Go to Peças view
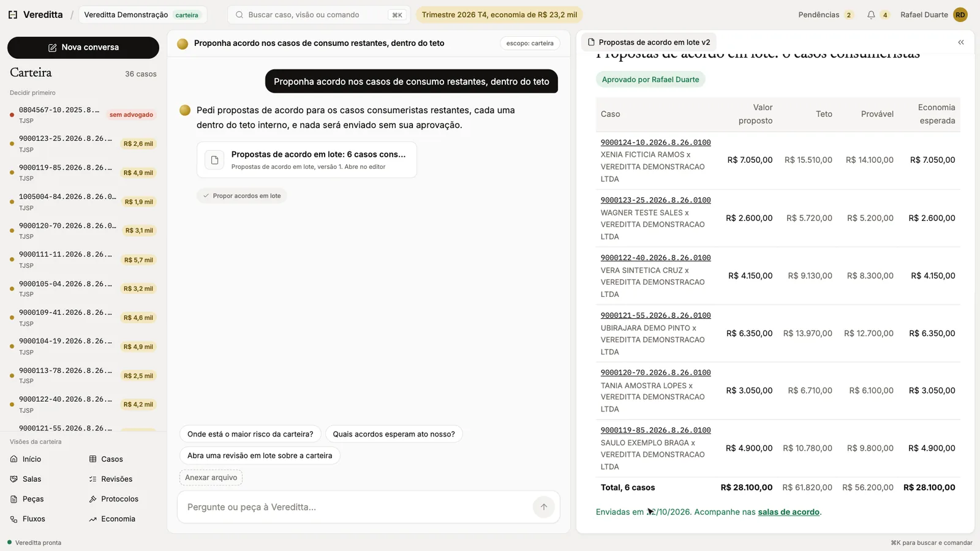 (27, 499)
